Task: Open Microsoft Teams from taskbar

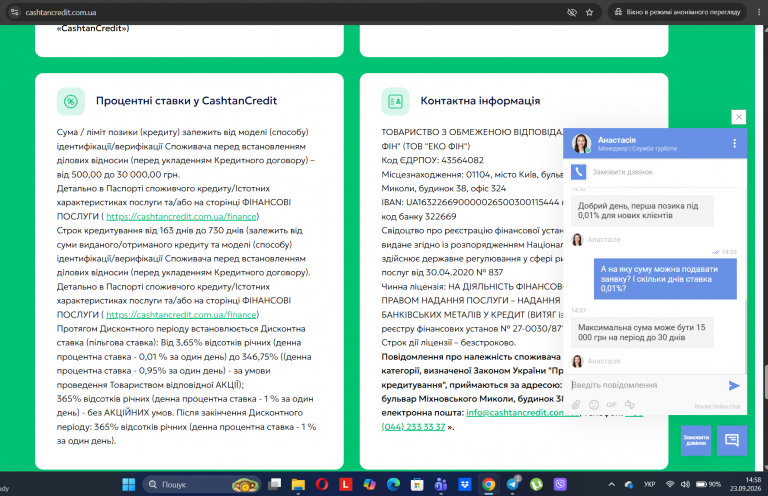Action: tap(441, 485)
